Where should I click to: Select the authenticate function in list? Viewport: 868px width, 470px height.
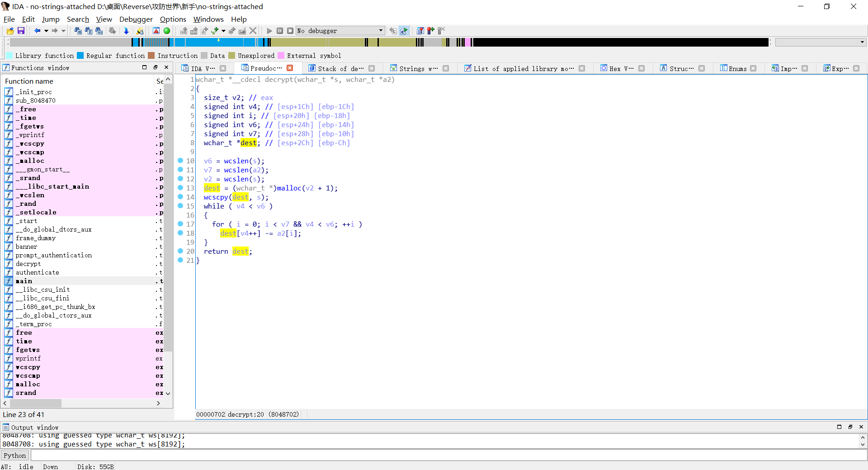(x=37, y=272)
